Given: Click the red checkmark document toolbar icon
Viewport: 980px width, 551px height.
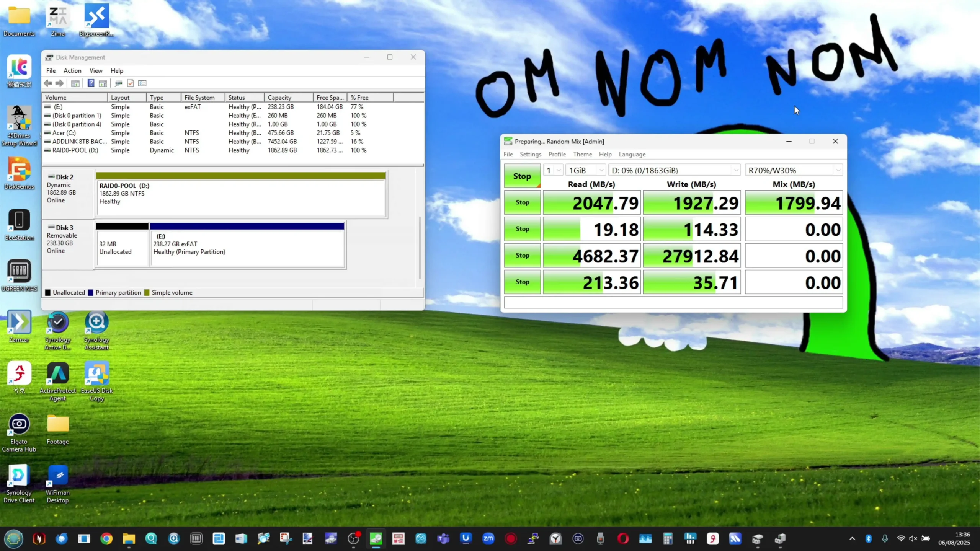Looking at the screenshot, I should pyautogui.click(x=131, y=83).
